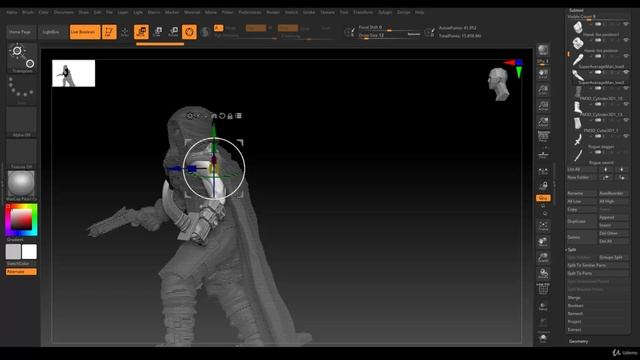The width and height of the screenshot is (640, 360).
Task: Toggle Solo mode button
Action: pos(543,338)
